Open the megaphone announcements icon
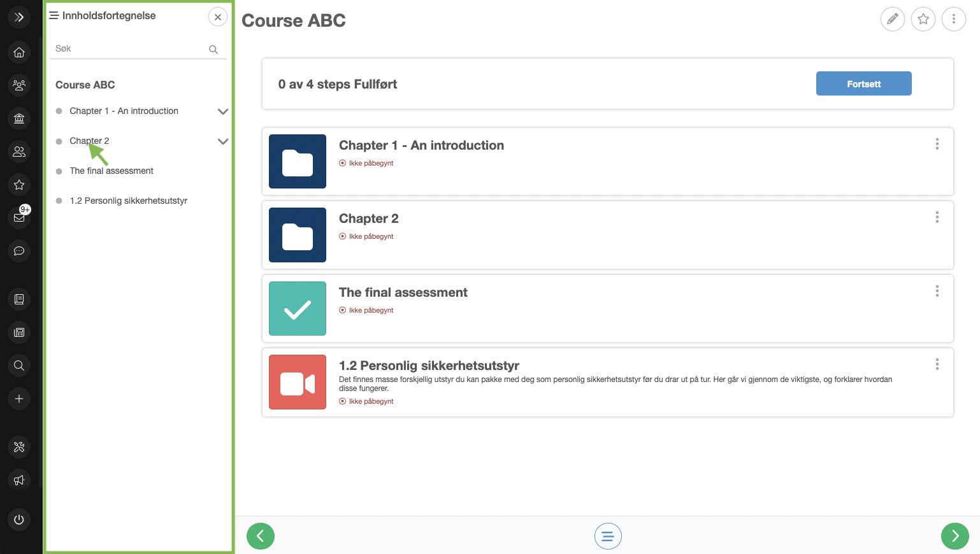This screenshot has height=554, width=980. (19, 479)
